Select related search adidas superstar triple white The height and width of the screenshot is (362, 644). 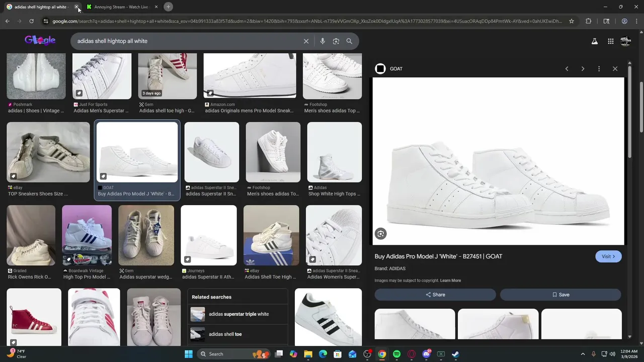237,314
